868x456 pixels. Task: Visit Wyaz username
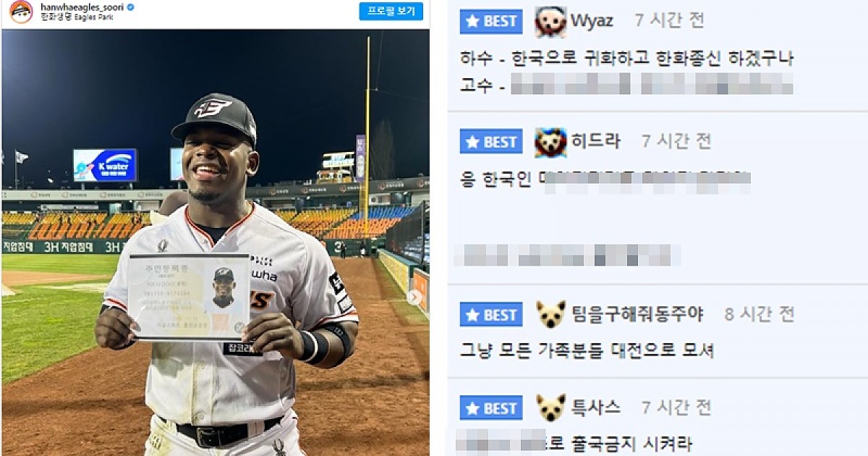pos(592,21)
